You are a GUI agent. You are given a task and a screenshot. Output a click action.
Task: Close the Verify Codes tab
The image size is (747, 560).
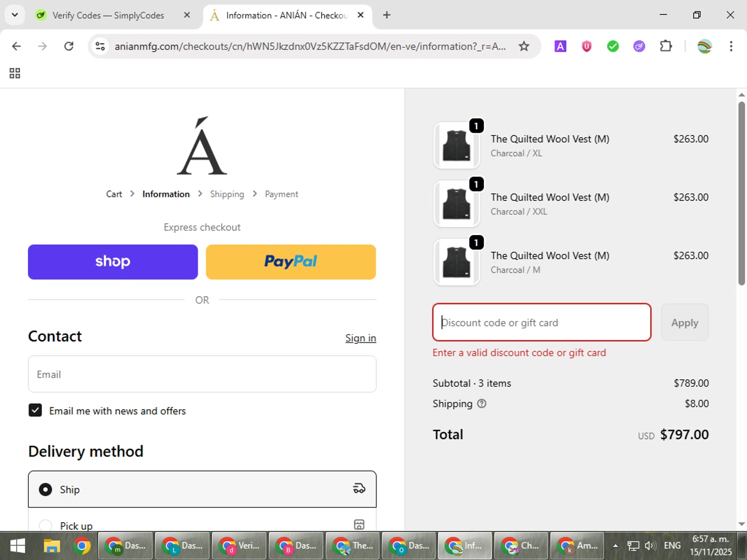click(x=187, y=15)
